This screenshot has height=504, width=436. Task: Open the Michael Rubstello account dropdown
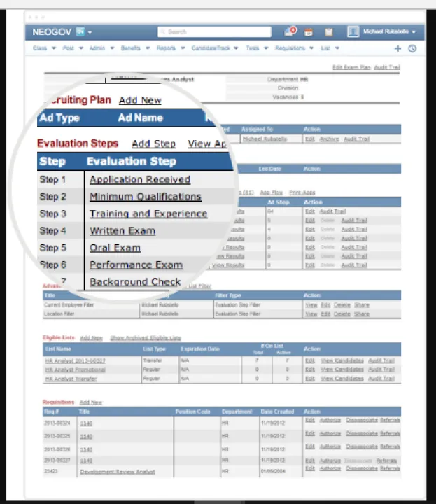click(389, 31)
